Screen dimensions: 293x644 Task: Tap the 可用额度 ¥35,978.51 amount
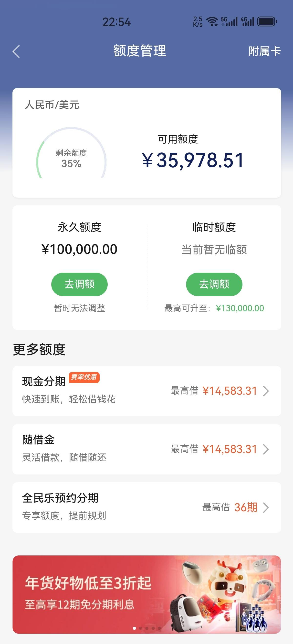pos(193,160)
